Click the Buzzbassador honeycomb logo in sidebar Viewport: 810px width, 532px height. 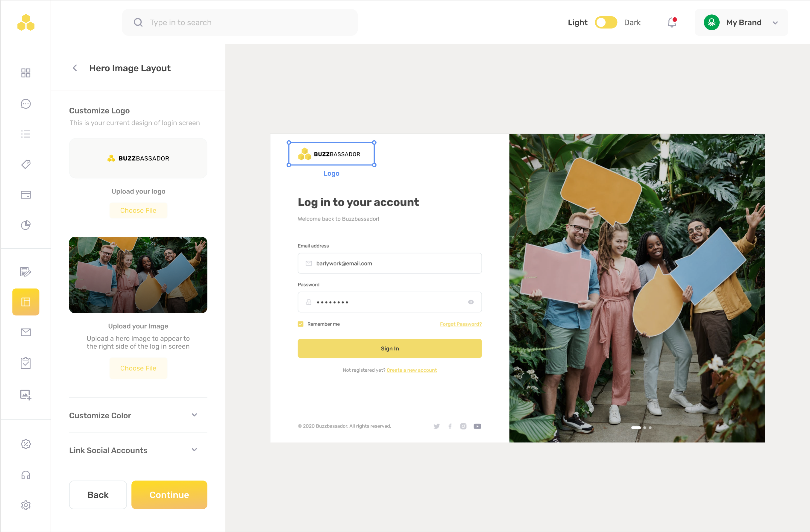pyautogui.click(x=26, y=22)
